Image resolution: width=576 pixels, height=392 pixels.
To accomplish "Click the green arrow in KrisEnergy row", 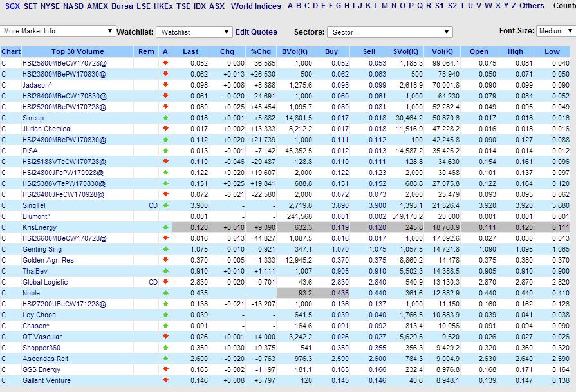I will tap(165, 227).
